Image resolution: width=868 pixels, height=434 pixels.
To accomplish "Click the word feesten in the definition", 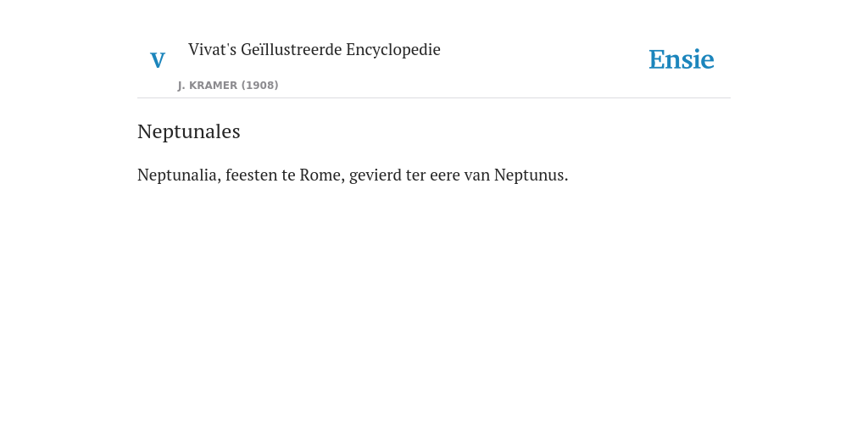I will coord(252,175).
